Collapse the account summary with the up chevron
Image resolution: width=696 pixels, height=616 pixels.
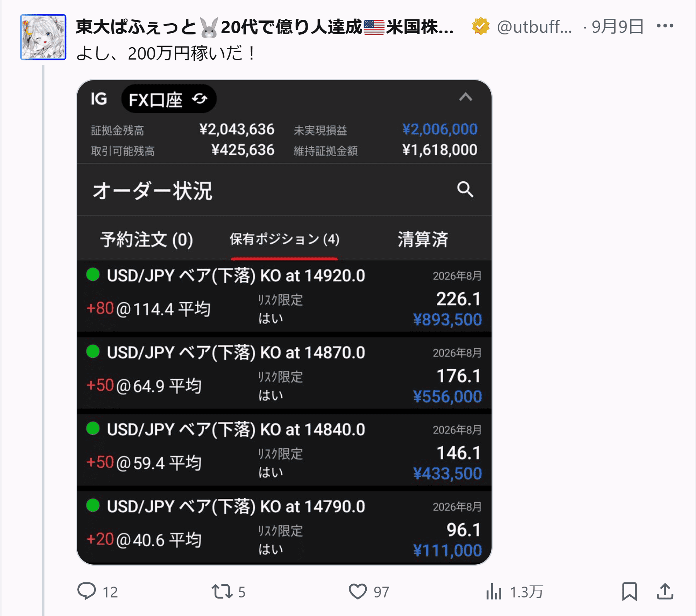pos(466,97)
